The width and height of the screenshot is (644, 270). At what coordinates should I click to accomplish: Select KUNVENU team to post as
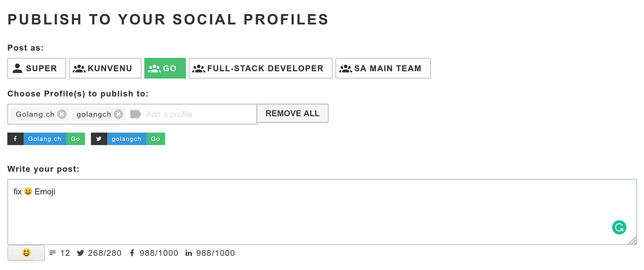[x=104, y=68]
